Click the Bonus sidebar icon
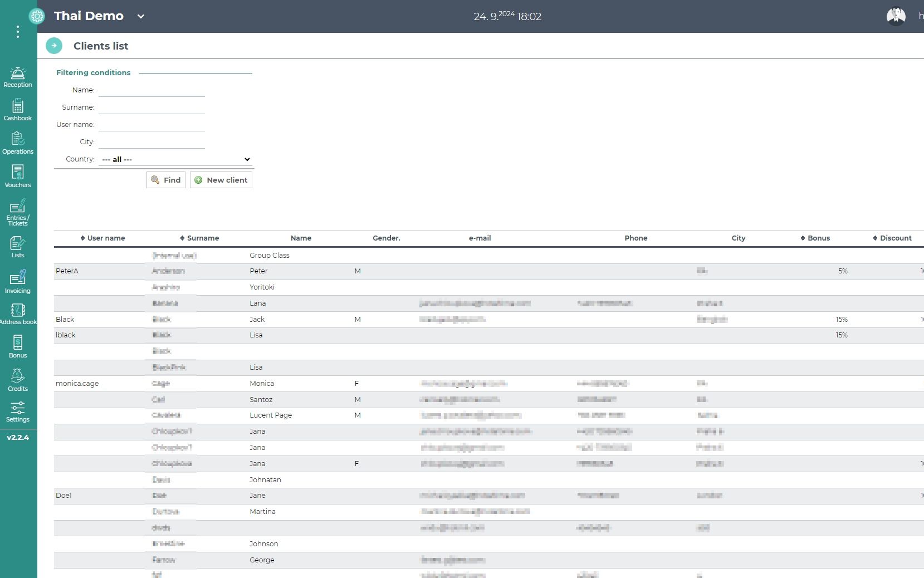Image resolution: width=924 pixels, height=578 pixels. [18, 347]
